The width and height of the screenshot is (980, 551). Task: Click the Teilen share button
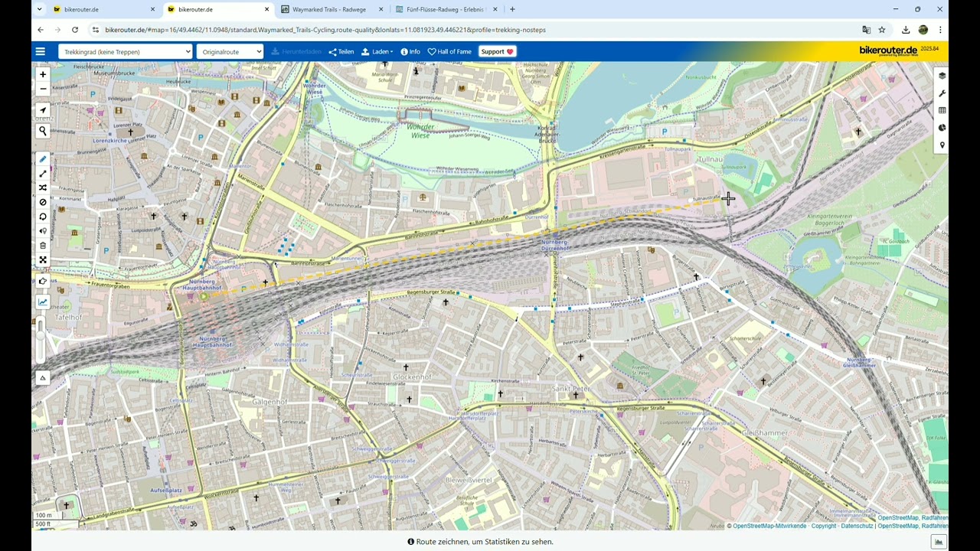341,51
